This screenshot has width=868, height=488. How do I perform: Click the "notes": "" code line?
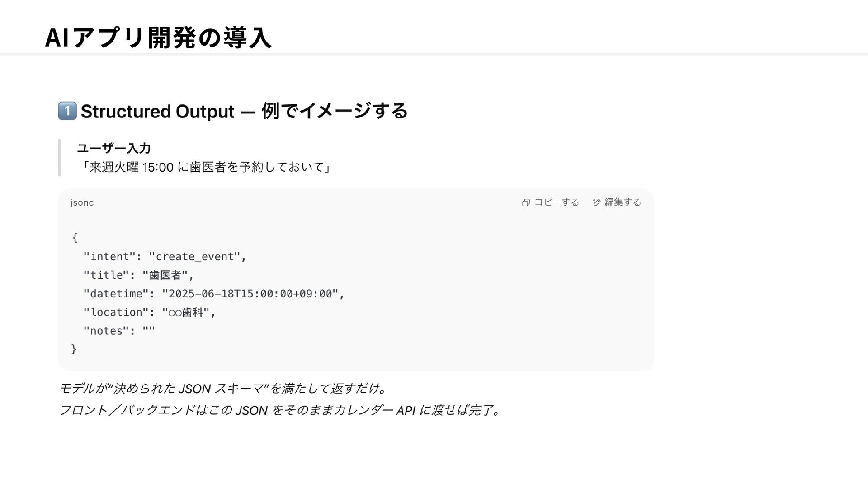click(x=119, y=331)
